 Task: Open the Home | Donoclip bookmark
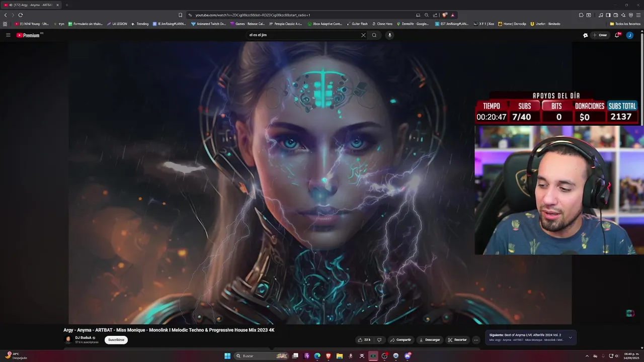[512, 24]
